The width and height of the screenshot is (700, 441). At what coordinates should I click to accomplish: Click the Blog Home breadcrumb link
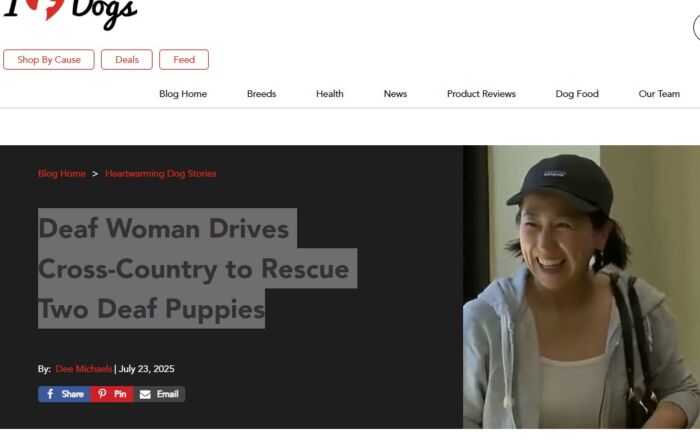(62, 174)
